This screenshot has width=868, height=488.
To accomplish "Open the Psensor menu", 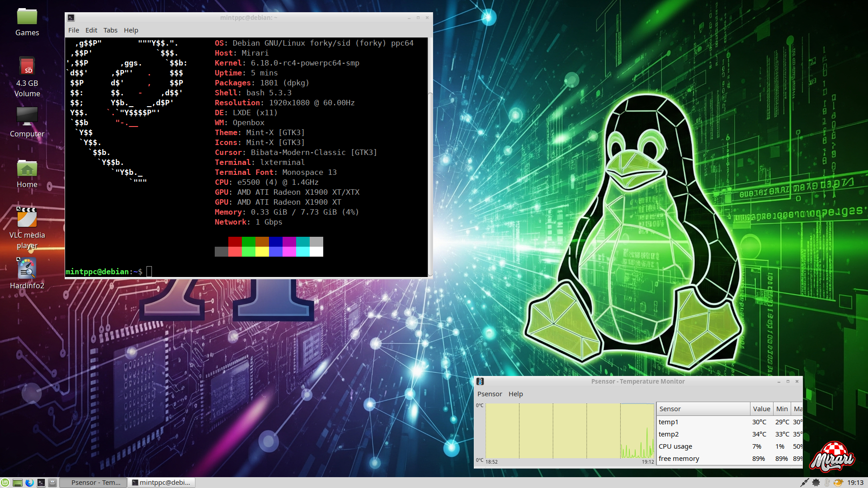I will pos(490,394).
